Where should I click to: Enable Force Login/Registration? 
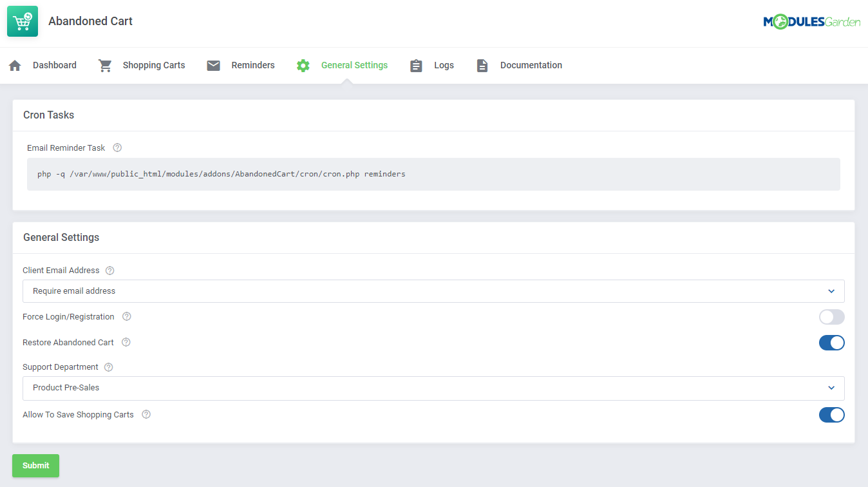831,317
